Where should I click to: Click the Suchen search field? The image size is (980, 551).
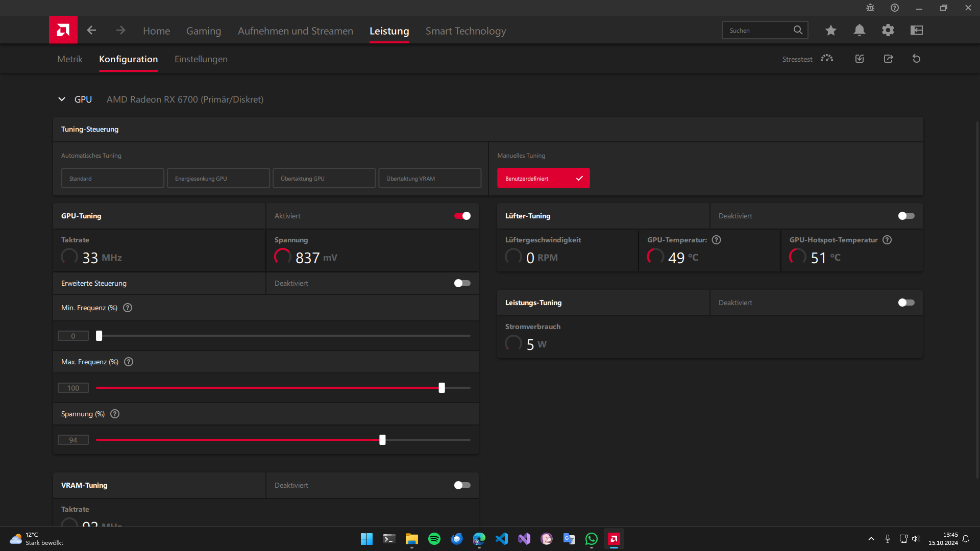[x=761, y=30]
